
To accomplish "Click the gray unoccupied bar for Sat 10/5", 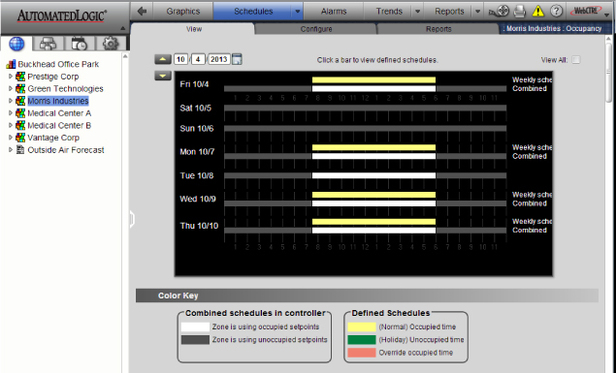I will (365, 107).
